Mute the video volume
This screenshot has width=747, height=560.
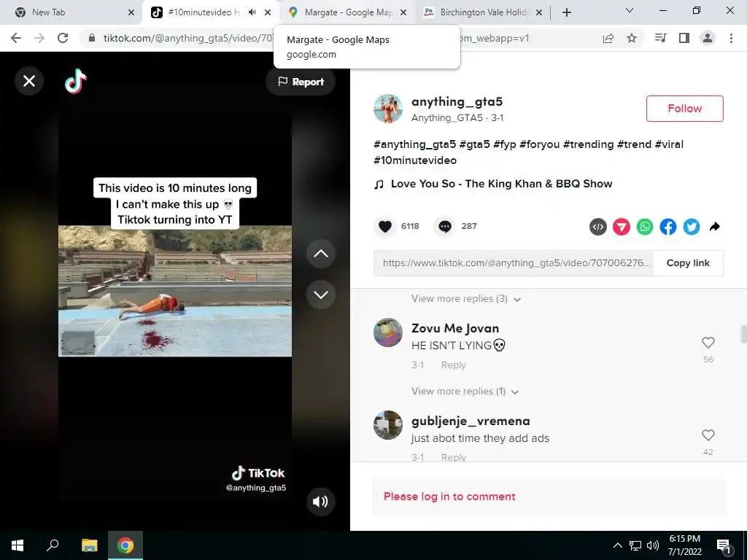click(320, 501)
